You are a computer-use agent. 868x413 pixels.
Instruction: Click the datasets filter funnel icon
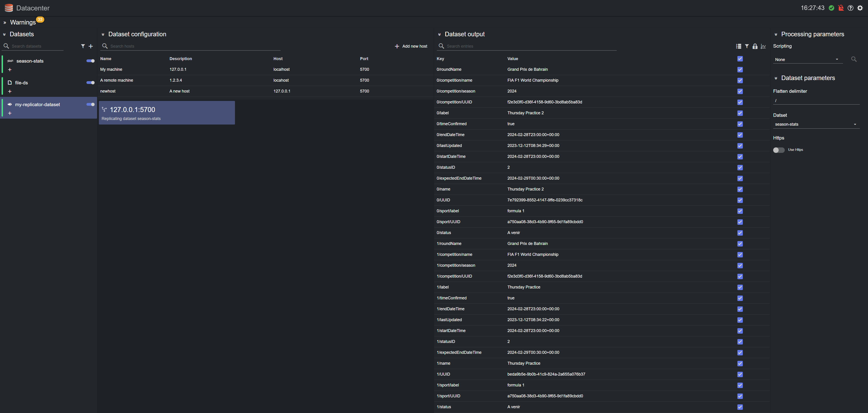click(x=83, y=46)
